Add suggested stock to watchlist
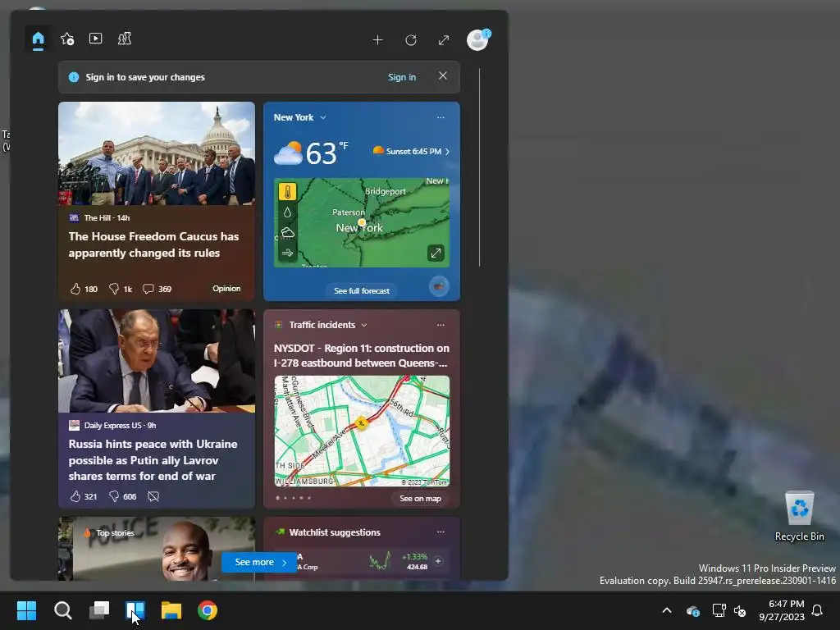This screenshot has width=840, height=630. (438, 561)
